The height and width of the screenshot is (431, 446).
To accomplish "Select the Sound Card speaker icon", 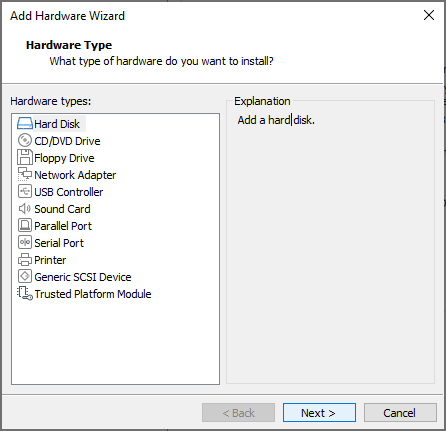I will (x=25, y=209).
